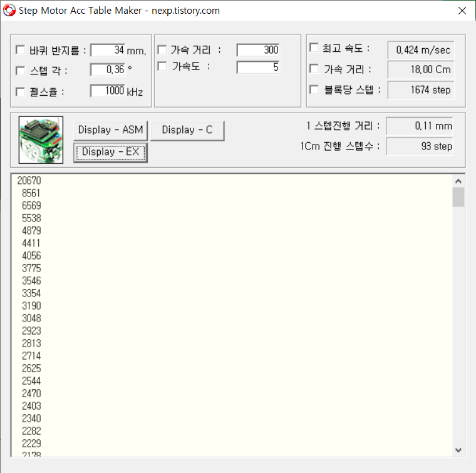Screen dimensions: 476x473
Task: Click the 18.00 Cm value box
Action: pos(421,69)
